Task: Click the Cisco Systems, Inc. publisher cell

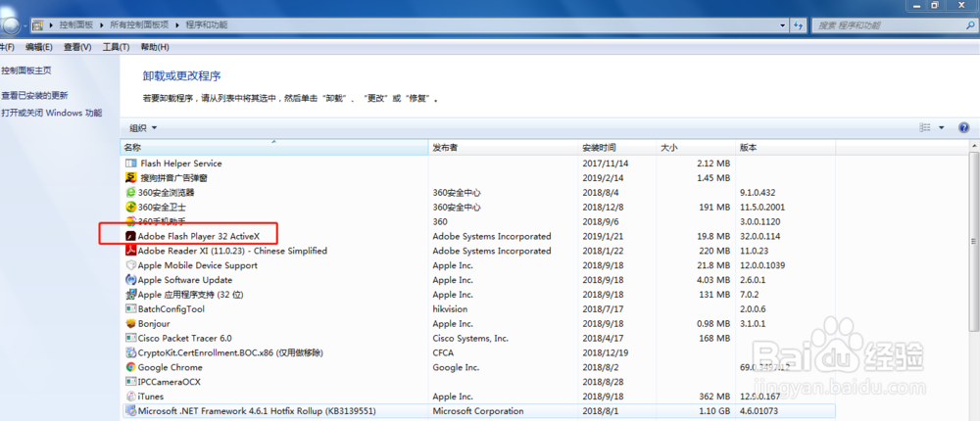Action: click(x=470, y=338)
